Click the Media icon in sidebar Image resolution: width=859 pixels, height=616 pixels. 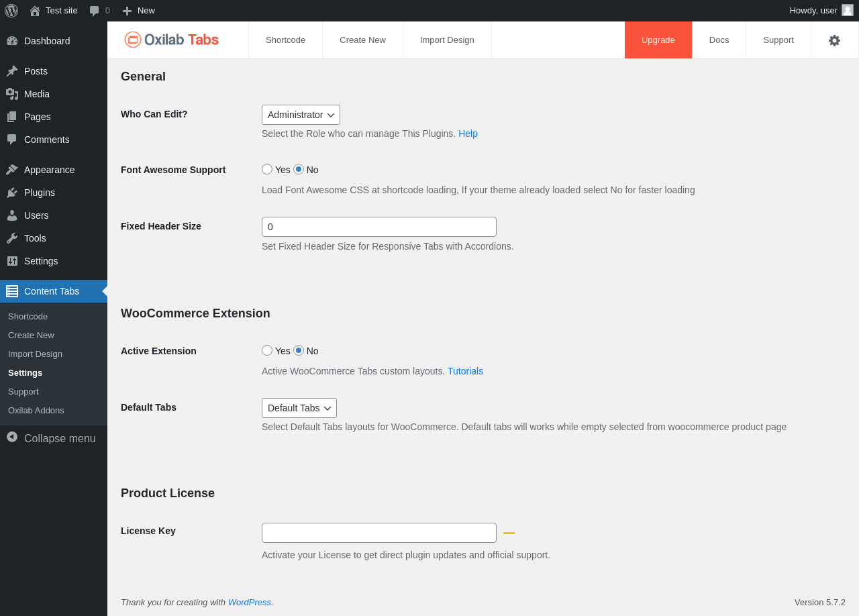tap(12, 94)
